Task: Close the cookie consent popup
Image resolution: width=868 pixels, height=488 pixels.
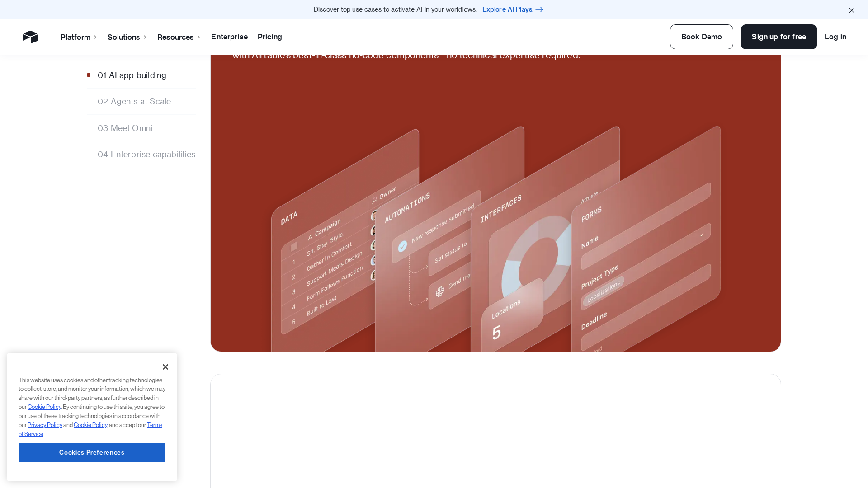Action: [165, 367]
